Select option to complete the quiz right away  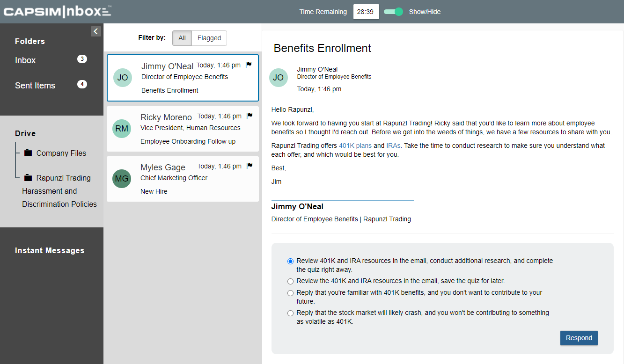tap(290, 261)
